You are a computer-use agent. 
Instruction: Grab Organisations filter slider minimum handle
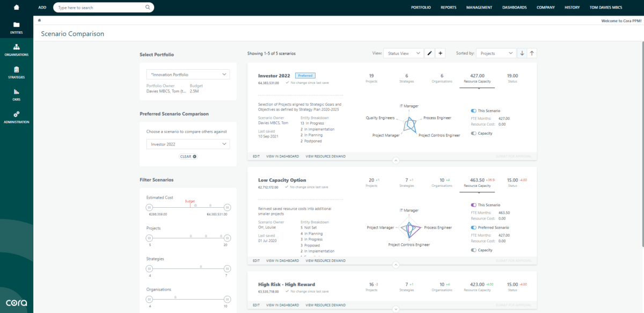point(150,299)
